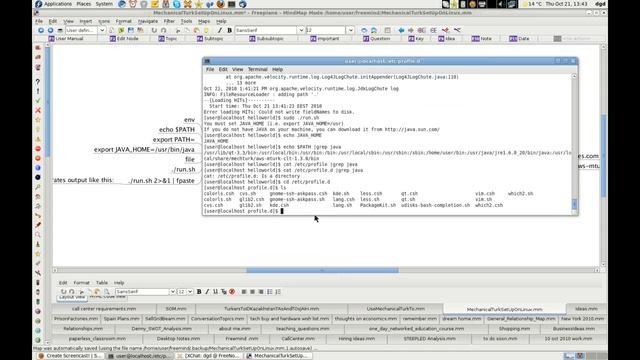This screenshot has width=640, height=360.
Task: Click the right arrow icon next to the blue left arrow
Action: point(411,30)
